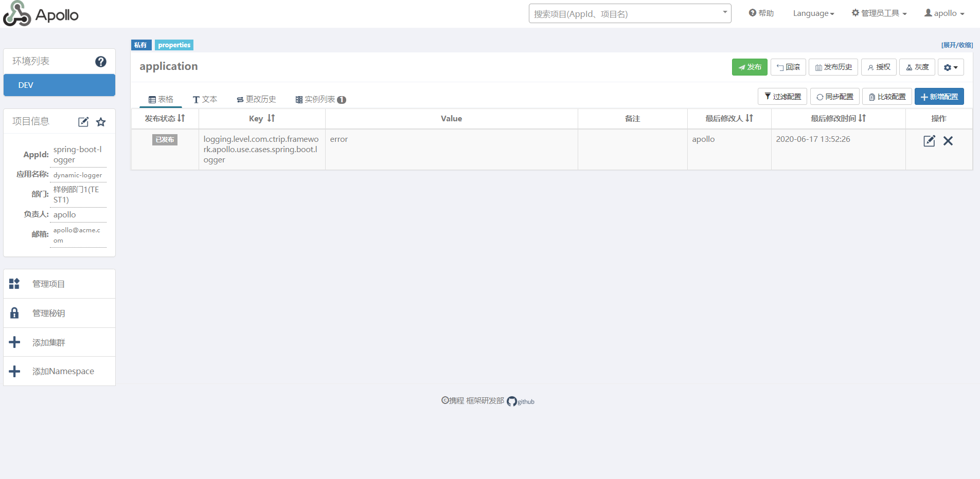Open 添加Namespace menu item
The height and width of the screenshot is (479, 980).
[59, 371]
